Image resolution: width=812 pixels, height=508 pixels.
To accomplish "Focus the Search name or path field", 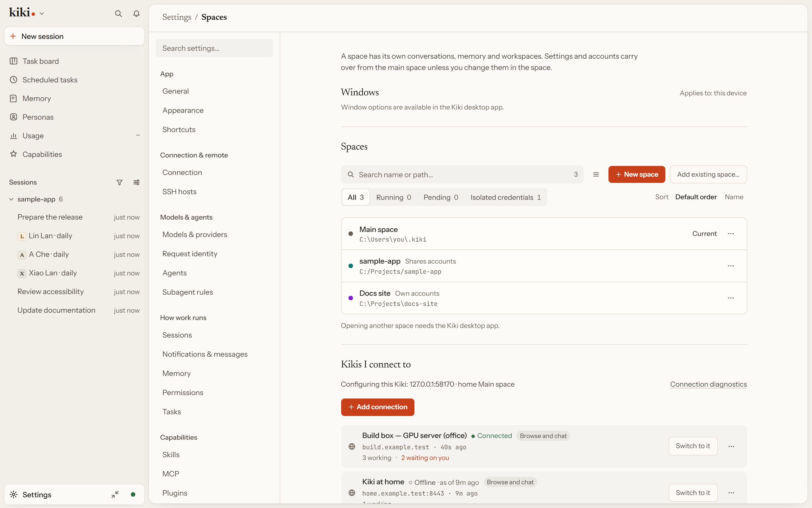I will click(x=462, y=174).
